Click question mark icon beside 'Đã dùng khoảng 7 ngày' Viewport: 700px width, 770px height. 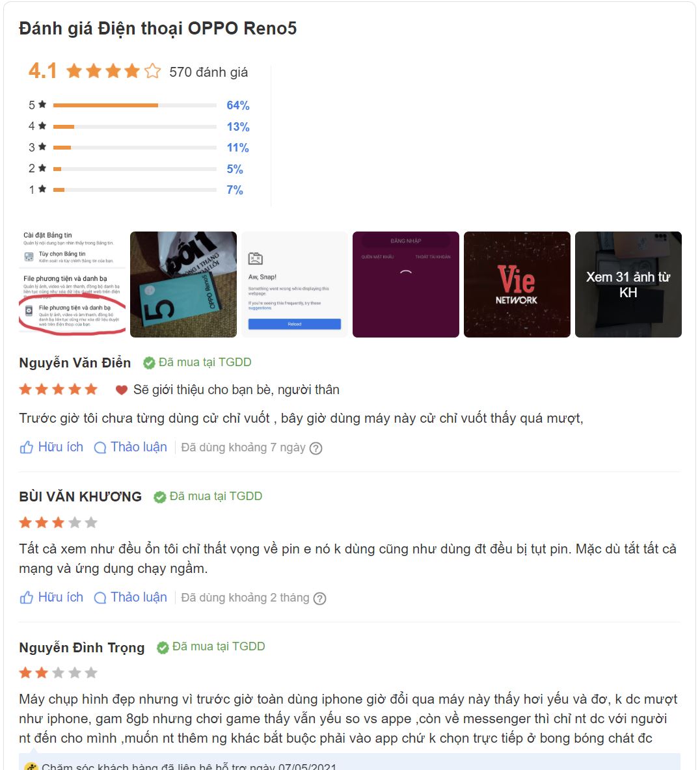click(316, 448)
